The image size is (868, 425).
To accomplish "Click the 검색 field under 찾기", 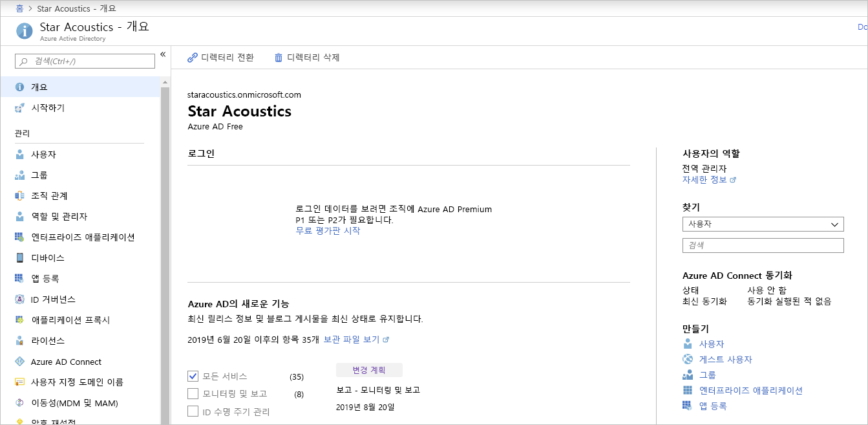I will coord(763,245).
